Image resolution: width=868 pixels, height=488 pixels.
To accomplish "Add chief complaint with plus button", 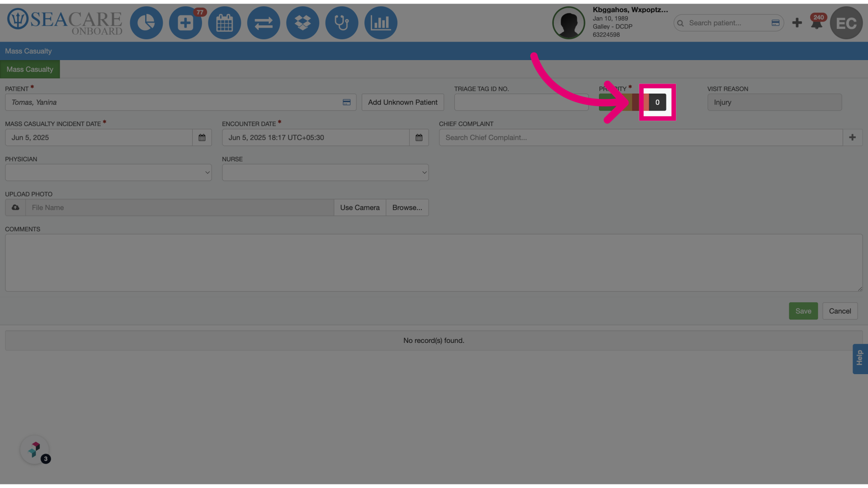I will (852, 137).
